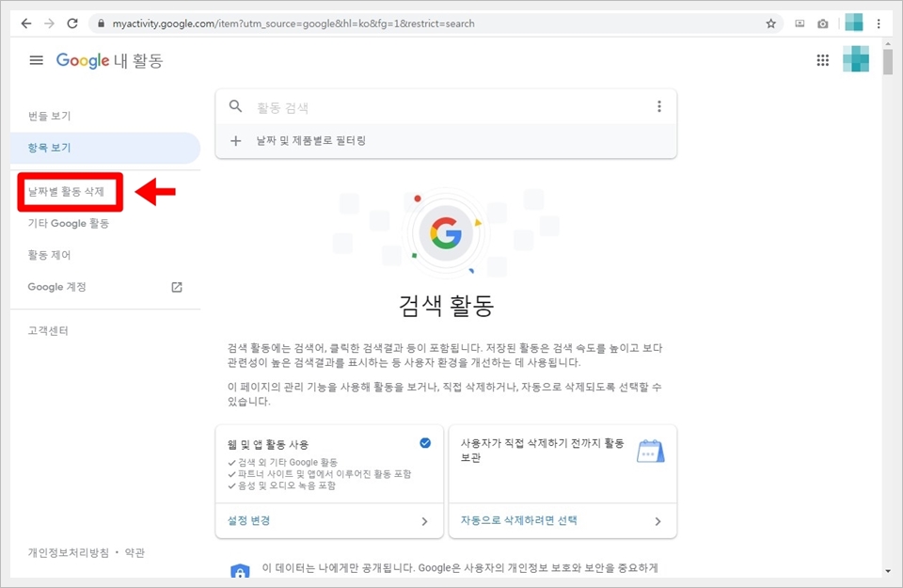Click the 웹 및 앱 활동 사용 title
Viewport: 903px width, 588px height.
pos(268,445)
